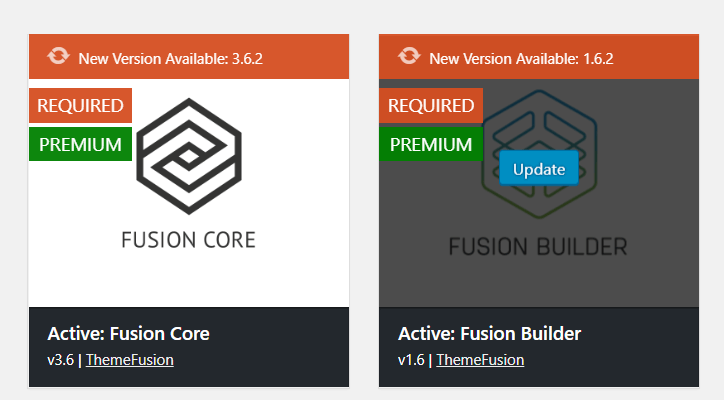
Task: Click the Fusion Core update refresh icon
Action: point(58,56)
